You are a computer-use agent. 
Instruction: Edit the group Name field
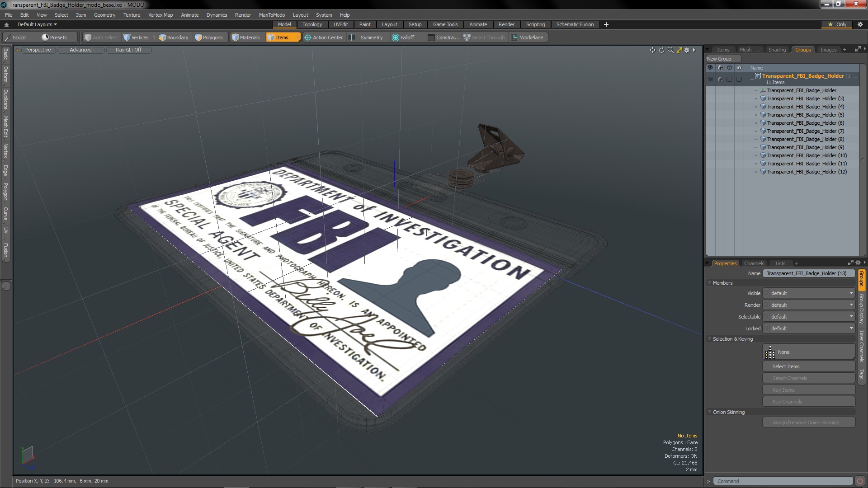click(x=808, y=273)
